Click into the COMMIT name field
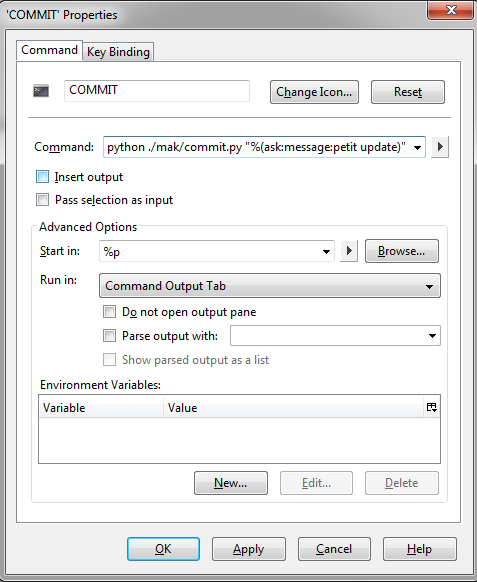The height and width of the screenshot is (582, 477). click(157, 91)
